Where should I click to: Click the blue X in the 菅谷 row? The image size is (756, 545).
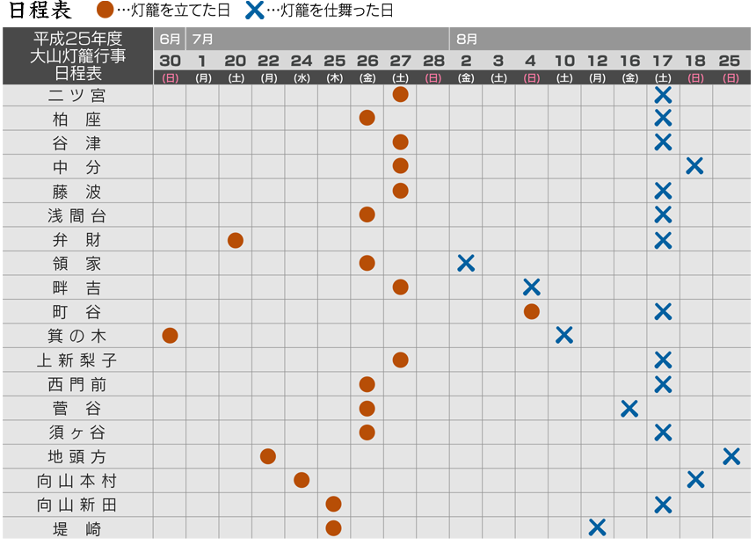coord(629,408)
